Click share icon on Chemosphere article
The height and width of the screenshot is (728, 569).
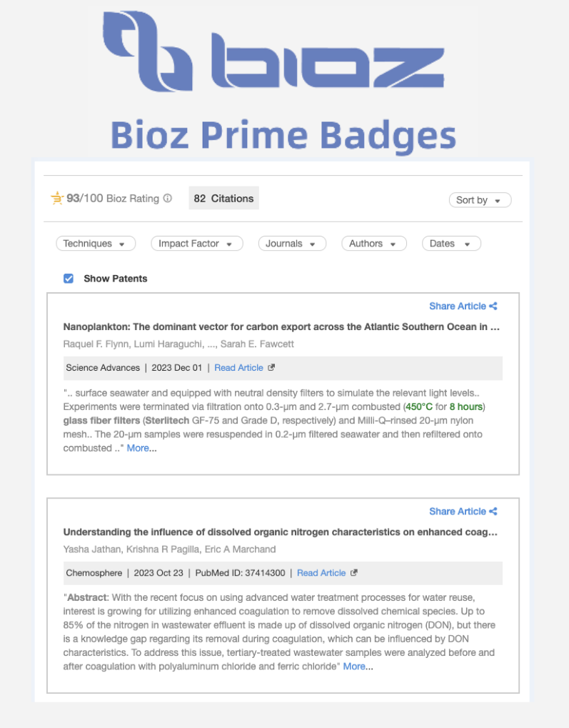point(493,511)
